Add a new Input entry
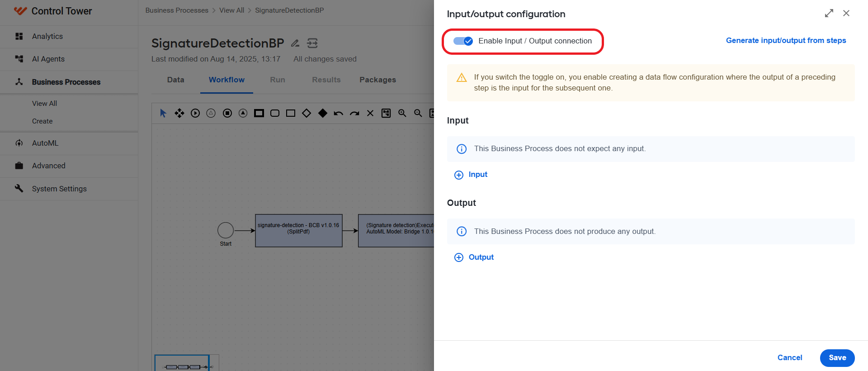The width and height of the screenshot is (868, 371). click(x=471, y=175)
